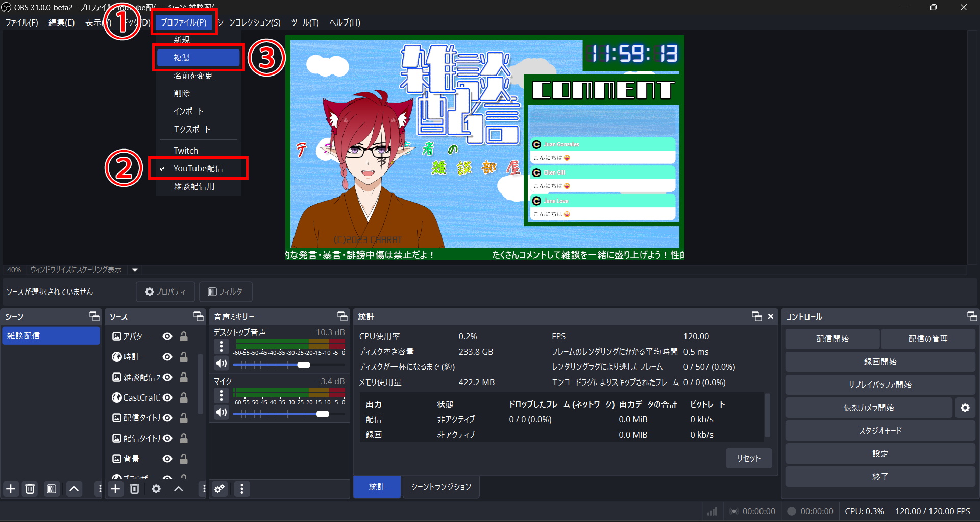Lock the アバター source

click(x=184, y=336)
